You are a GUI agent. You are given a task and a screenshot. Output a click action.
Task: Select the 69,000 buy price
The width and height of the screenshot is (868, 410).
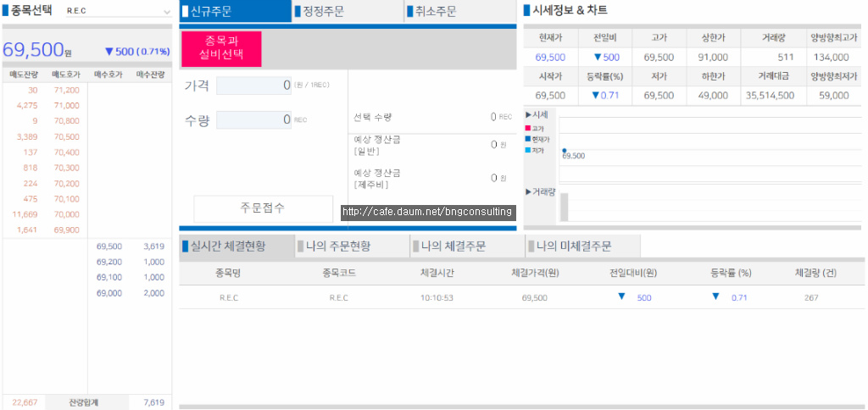pos(109,293)
